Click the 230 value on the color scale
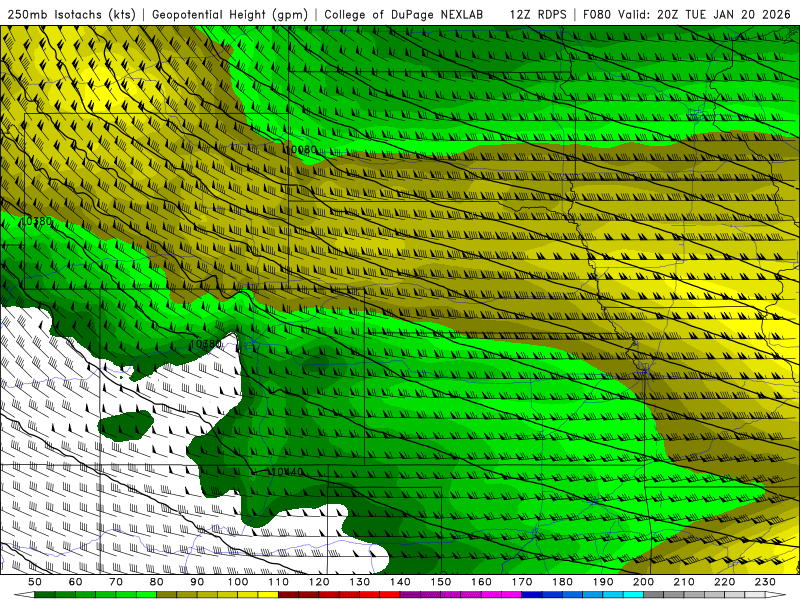800x600 pixels. (765, 582)
